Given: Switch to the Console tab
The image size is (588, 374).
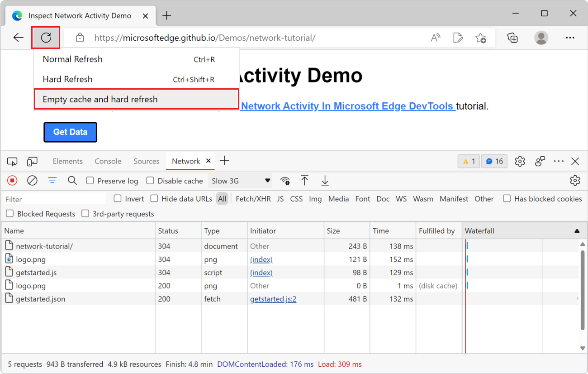Looking at the screenshot, I should [108, 161].
